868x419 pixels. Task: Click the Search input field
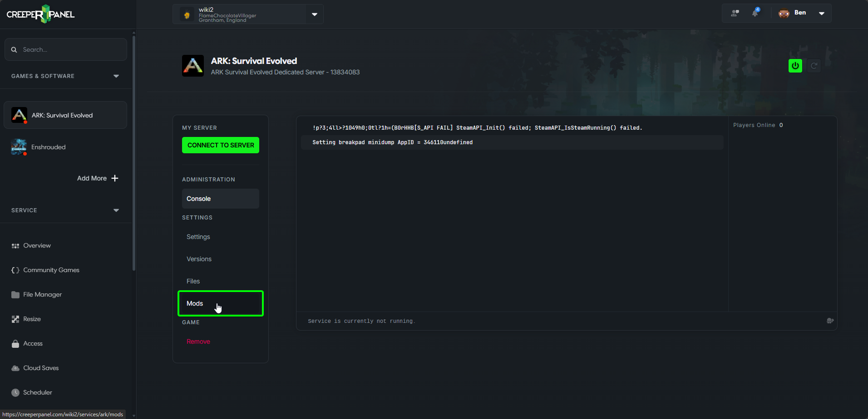[x=66, y=49]
